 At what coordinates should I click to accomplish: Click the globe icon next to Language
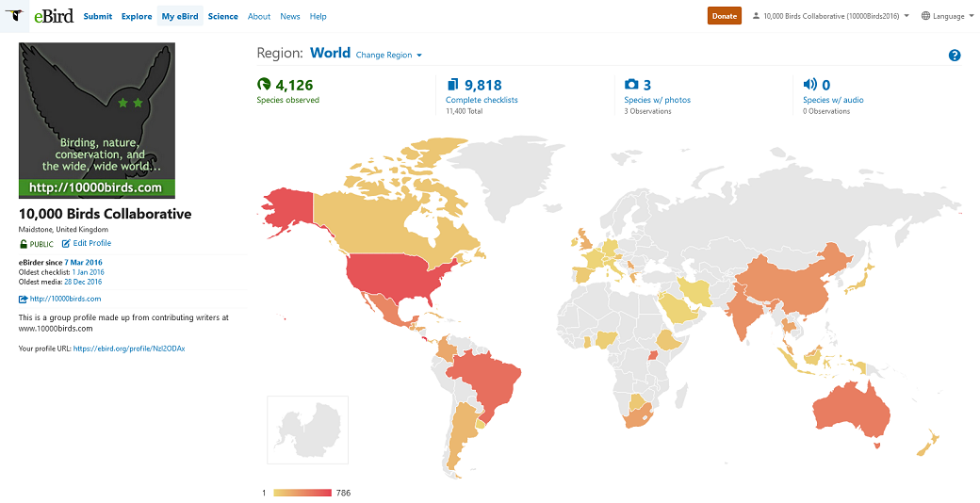pos(925,16)
